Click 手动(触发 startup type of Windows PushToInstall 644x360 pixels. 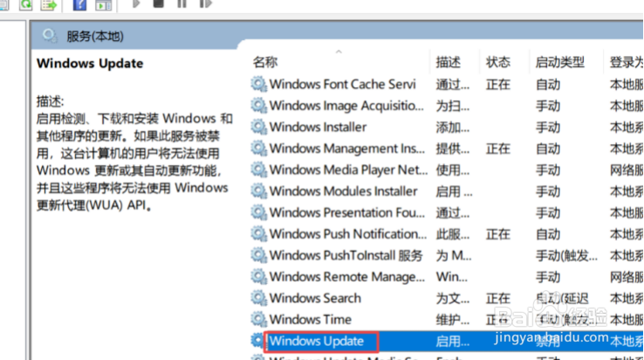coord(566,255)
